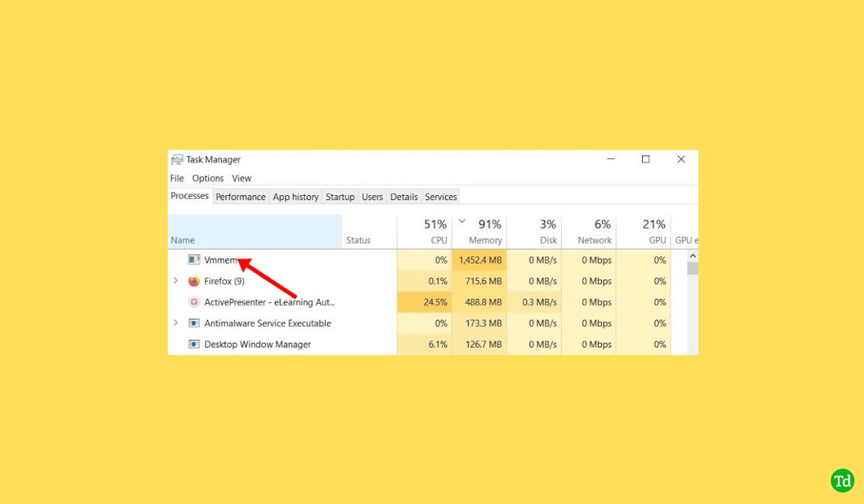864x504 pixels.
Task: Click the Task Manager title bar icon
Action: pos(177,160)
